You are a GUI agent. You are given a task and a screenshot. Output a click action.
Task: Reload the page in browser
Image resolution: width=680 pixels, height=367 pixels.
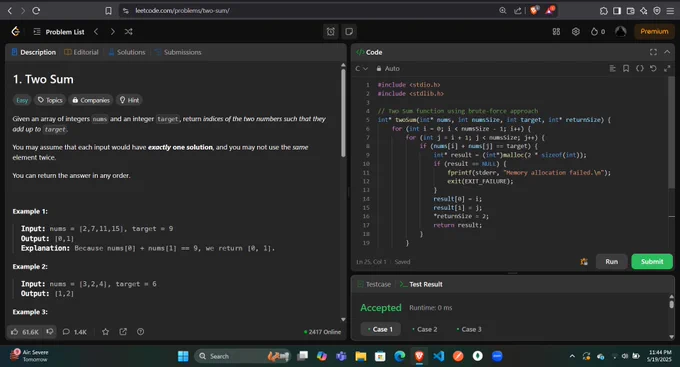36,10
